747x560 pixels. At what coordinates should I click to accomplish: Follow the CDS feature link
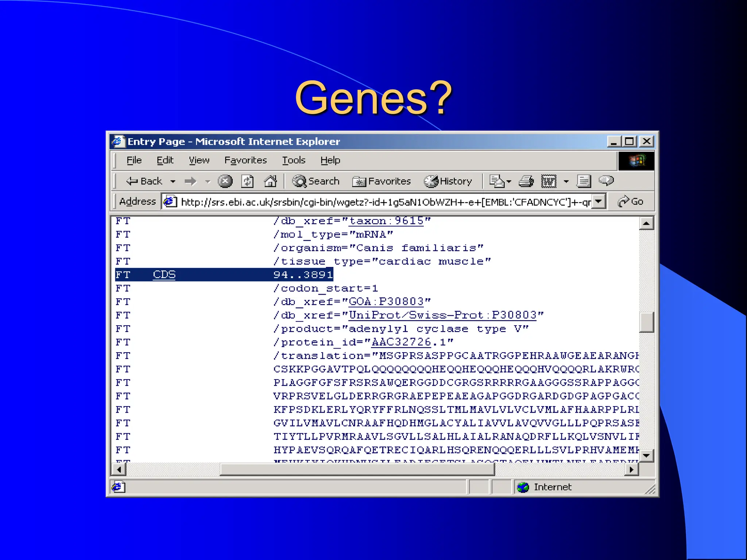pos(164,275)
